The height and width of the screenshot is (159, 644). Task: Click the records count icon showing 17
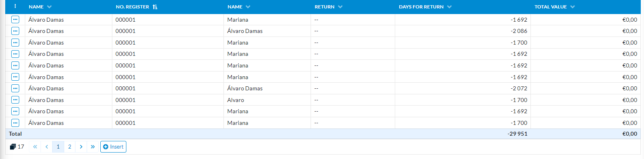[x=13, y=147]
